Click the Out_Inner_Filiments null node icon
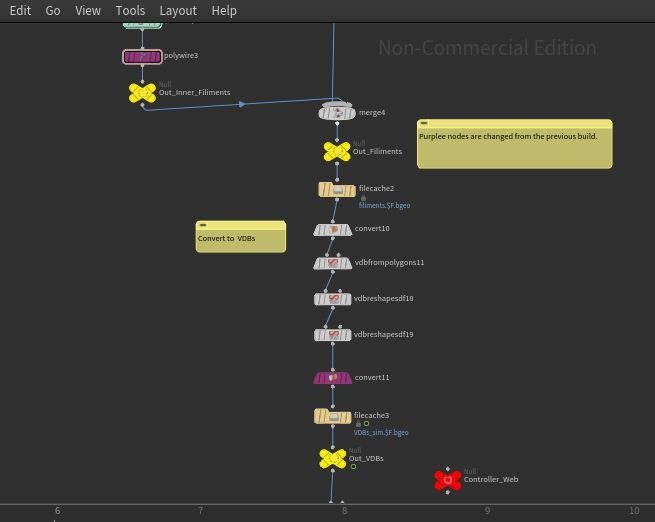The image size is (655, 522). 142,93
